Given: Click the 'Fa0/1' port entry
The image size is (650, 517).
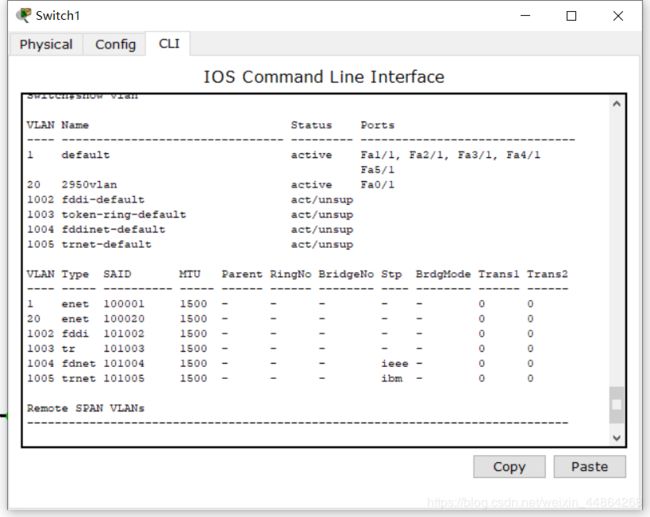Looking at the screenshot, I should [x=377, y=184].
